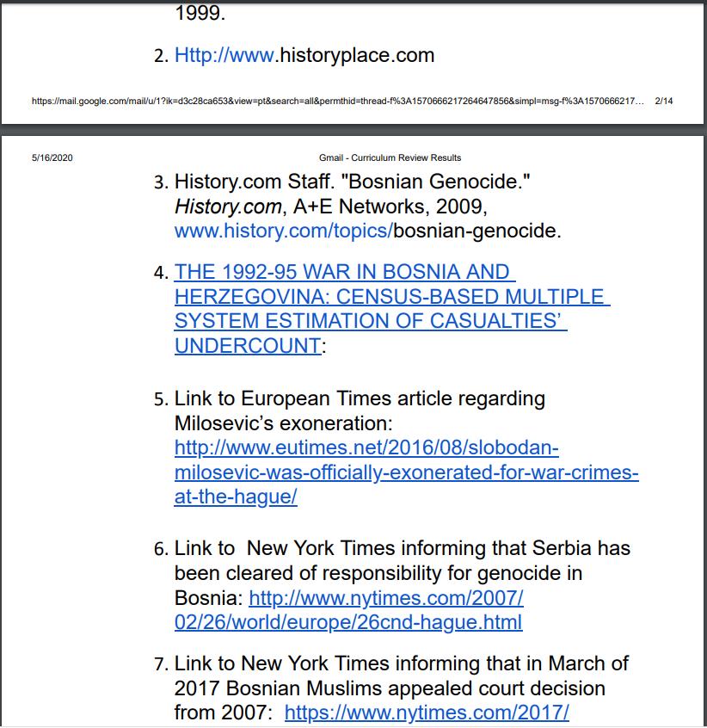Image resolution: width=707 pixels, height=728 pixels.
Task: Click the mail.google.com URL in page footer
Action: 335,102
